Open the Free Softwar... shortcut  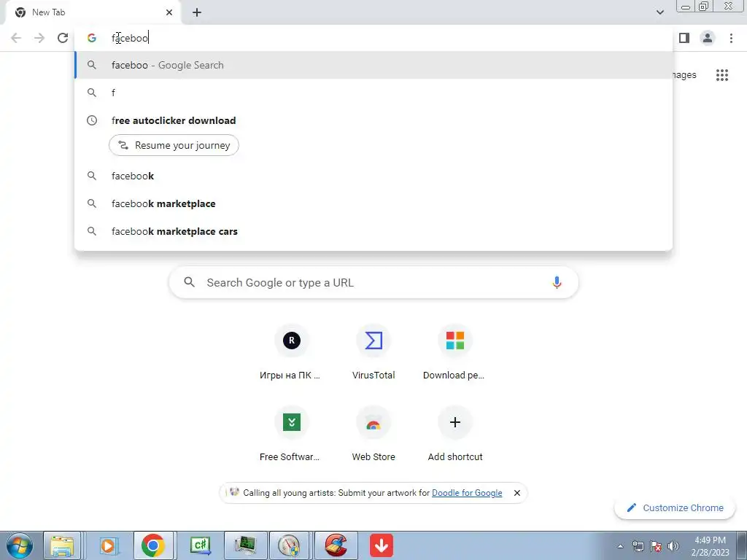[x=291, y=435]
